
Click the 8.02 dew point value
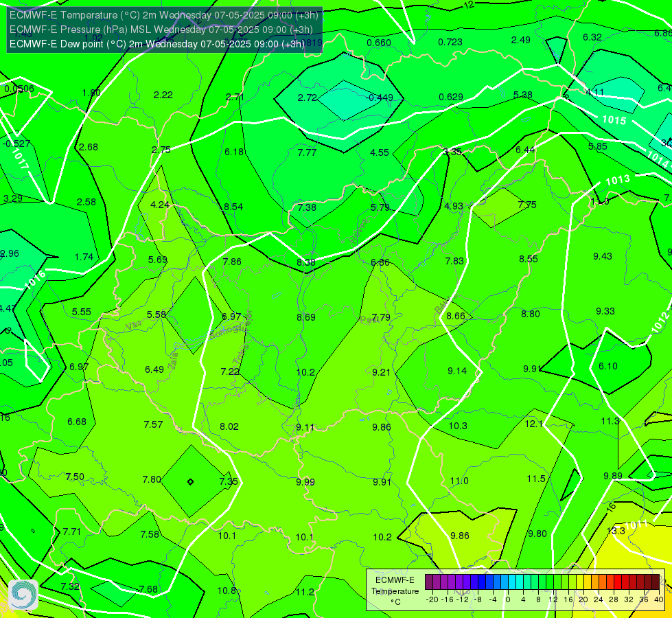[x=229, y=426]
